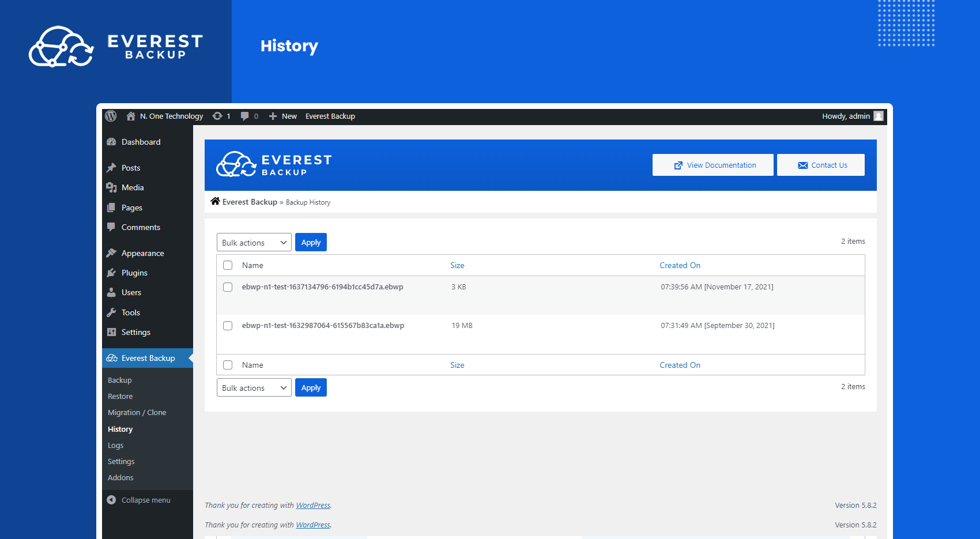Click the Comments icon in sidebar

point(111,227)
